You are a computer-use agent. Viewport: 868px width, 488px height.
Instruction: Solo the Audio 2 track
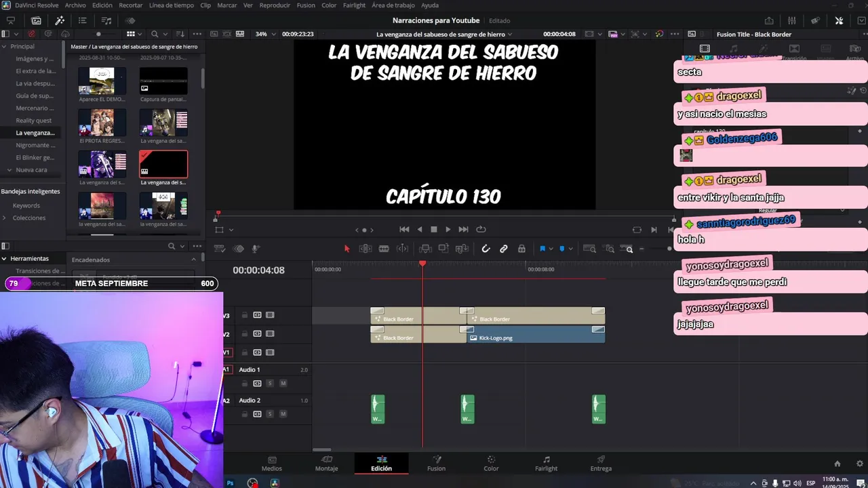pyautogui.click(x=270, y=414)
